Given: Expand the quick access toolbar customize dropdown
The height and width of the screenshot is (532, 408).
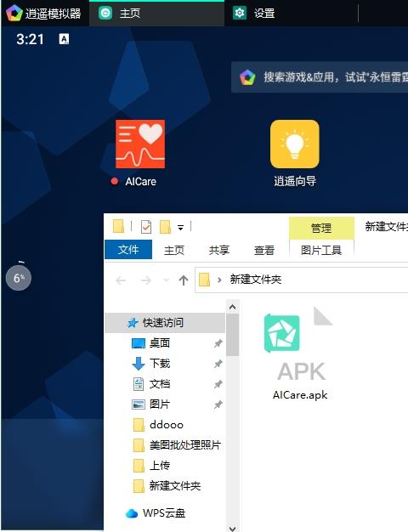Looking at the screenshot, I should [180, 227].
